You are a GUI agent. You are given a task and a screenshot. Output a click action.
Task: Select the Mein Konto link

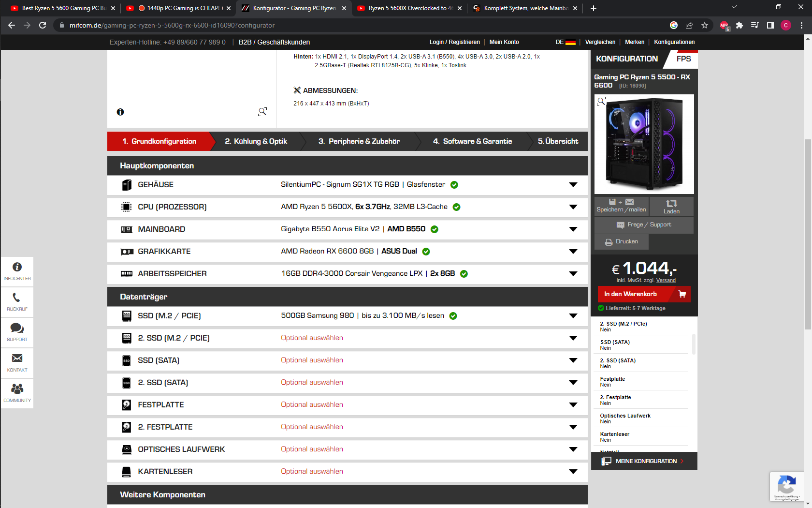504,42
